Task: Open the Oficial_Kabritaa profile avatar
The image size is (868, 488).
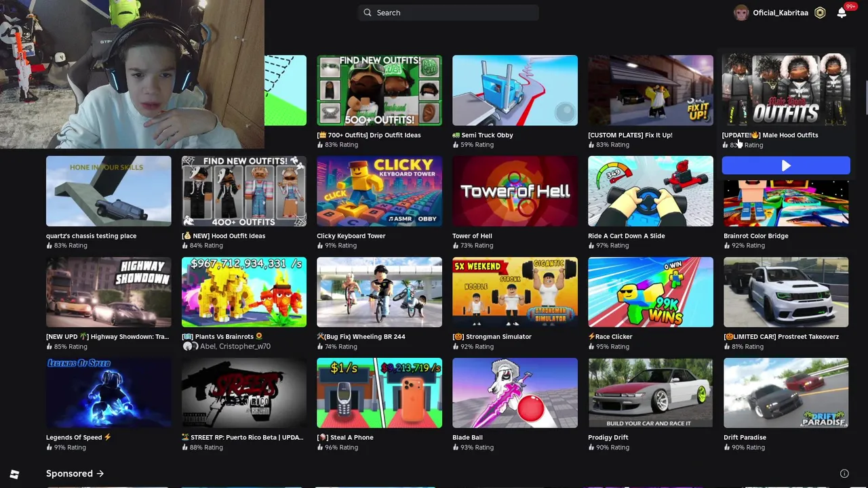Action: [741, 13]
